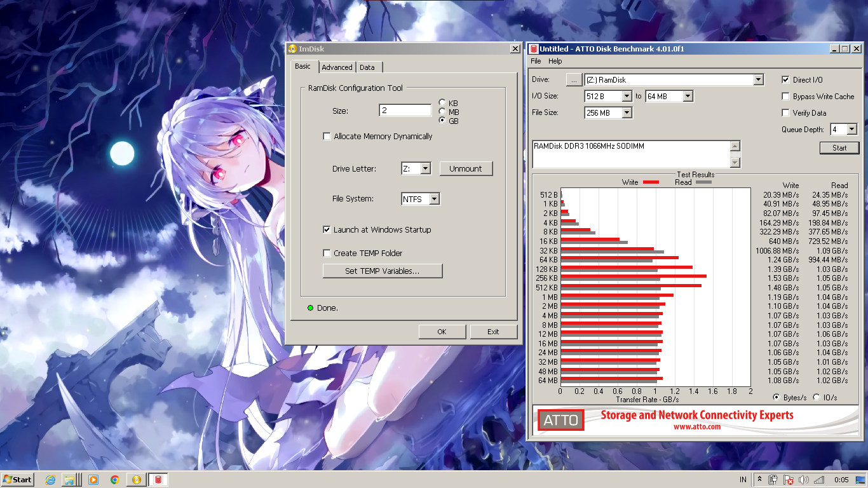Open the volume speaker tray icon
868x488 pixels.
(804, 480)
